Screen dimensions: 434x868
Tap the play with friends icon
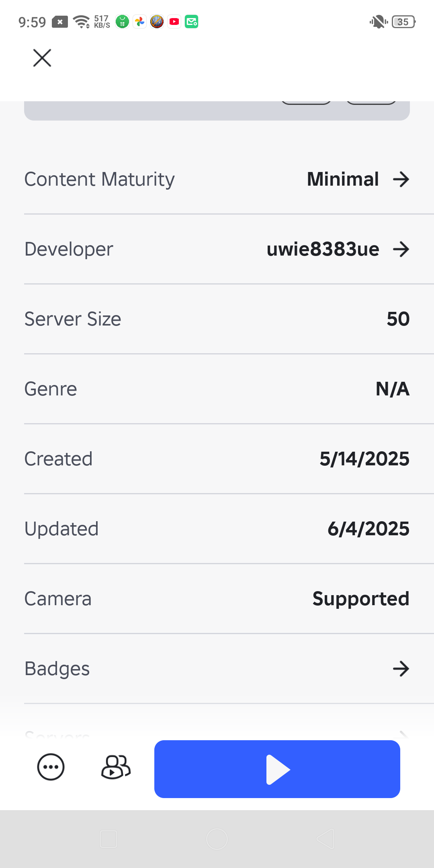(x=116, y=767)
